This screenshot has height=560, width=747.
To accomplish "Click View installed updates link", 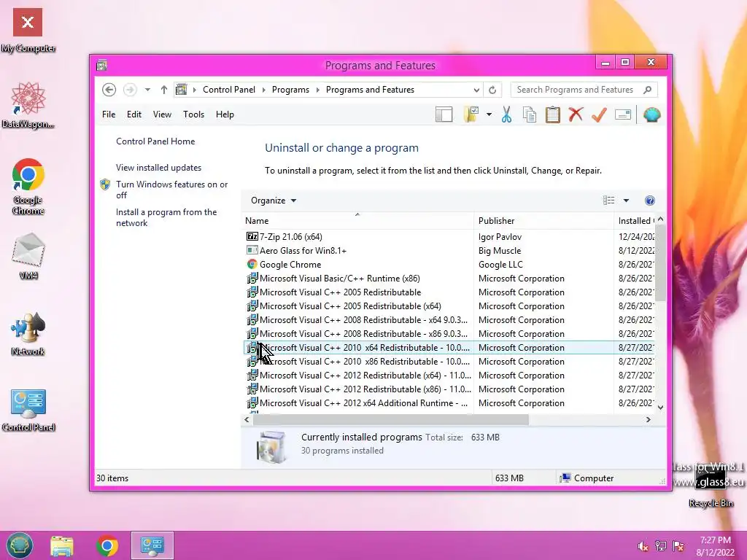I will pos(158,168).
